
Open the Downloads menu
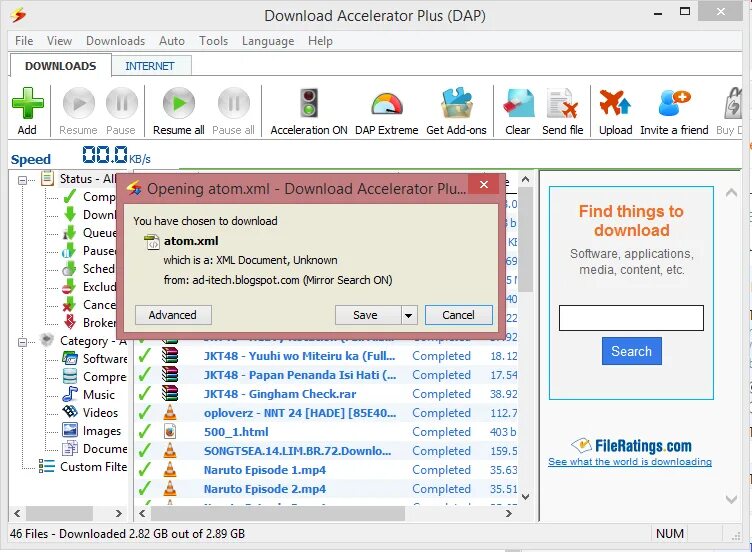click(116, 41)
